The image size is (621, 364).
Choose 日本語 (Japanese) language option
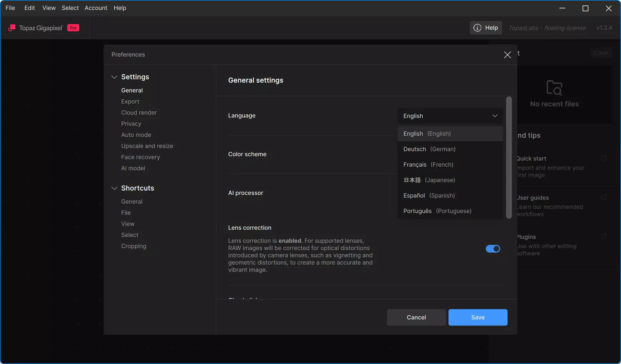pyautogui.click(x=450, y=180)
